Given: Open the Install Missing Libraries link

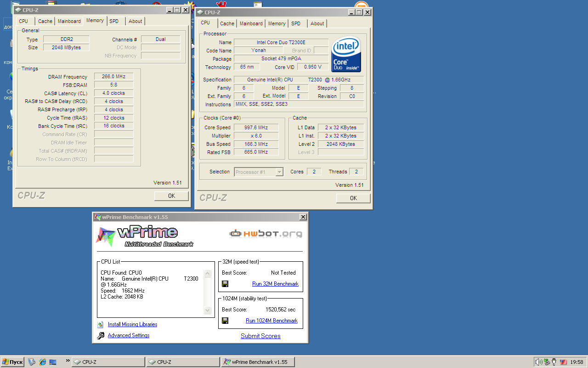Looking at the screenshot, I should point(132,324).
